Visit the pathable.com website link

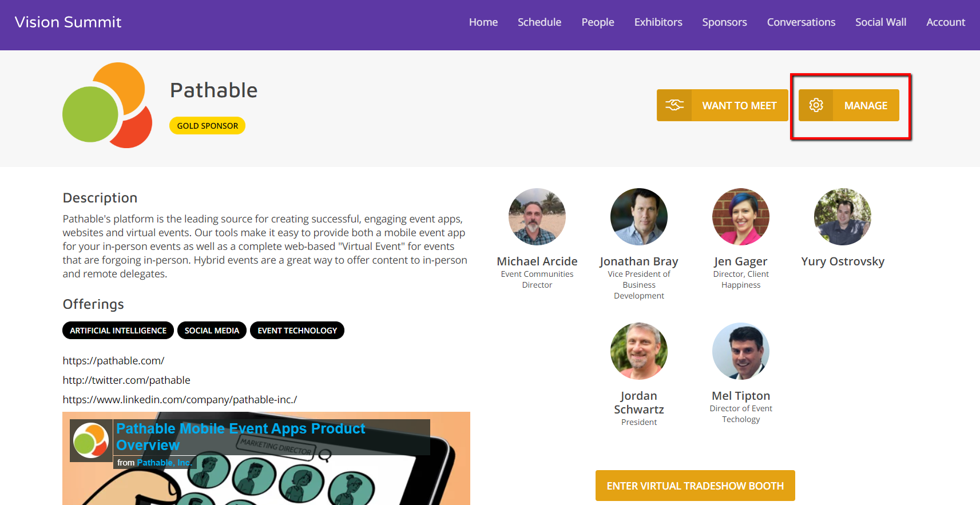(x=113, y=361)
